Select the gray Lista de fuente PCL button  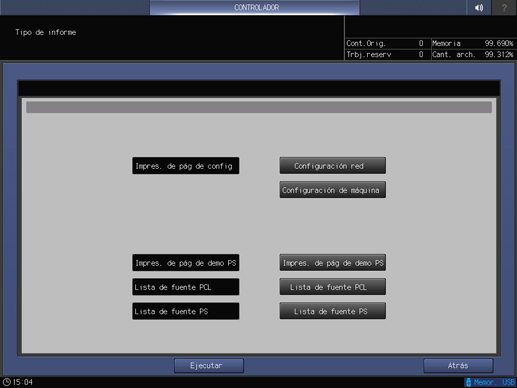pos(333,287)
